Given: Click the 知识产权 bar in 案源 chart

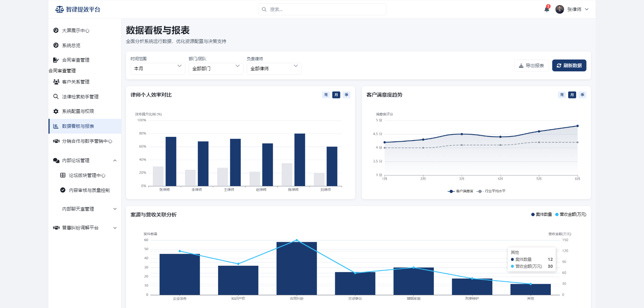Looking at the screenshot, I should [238, 280].
